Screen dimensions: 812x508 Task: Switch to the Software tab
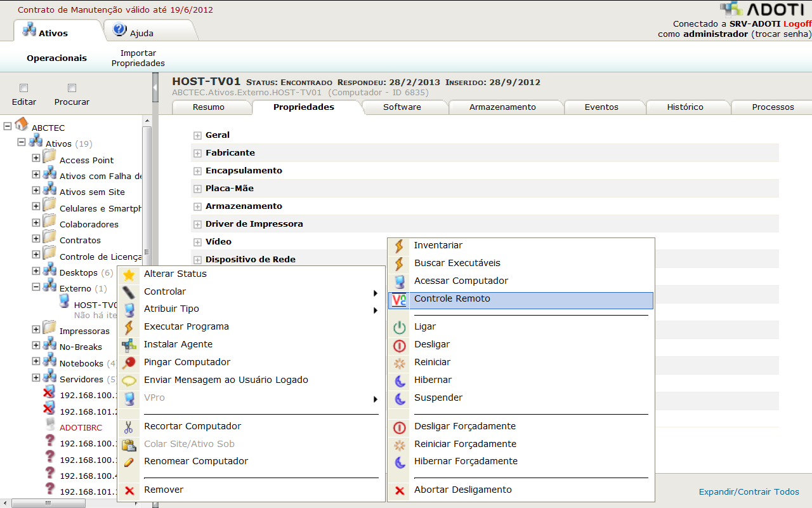(x=402, y=107)
